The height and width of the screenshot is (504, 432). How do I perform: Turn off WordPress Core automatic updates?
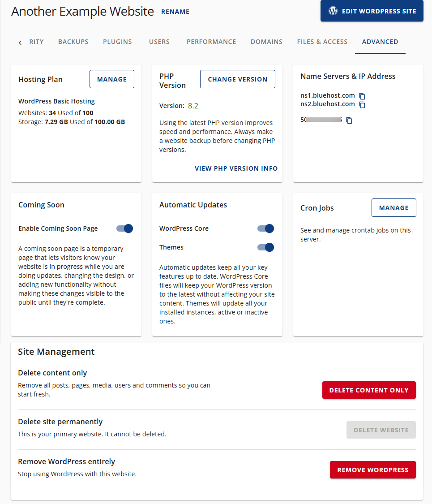tap(265, 228)
